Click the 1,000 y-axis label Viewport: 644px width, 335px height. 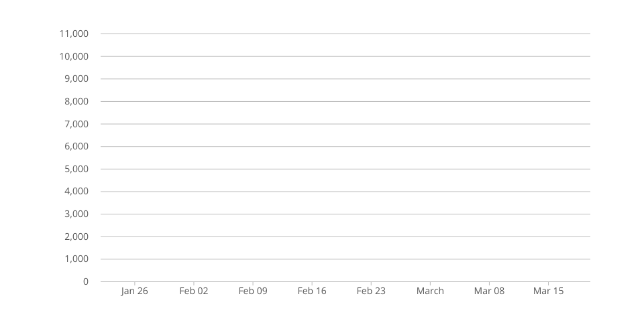coord(76,259)
